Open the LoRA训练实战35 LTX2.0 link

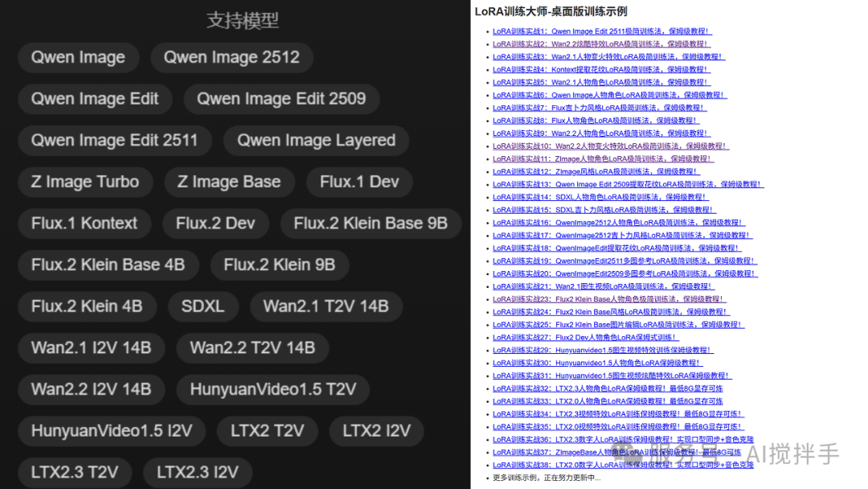(x=618, y=426)
